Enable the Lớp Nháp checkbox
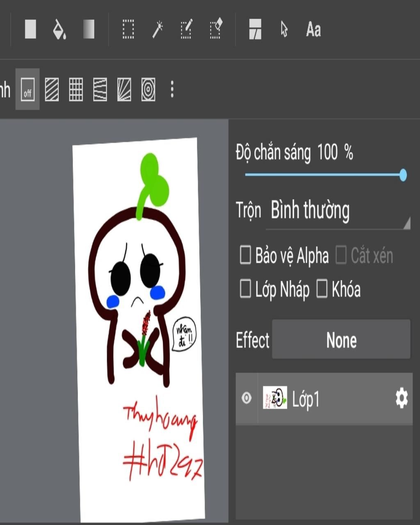 point(245,289)
